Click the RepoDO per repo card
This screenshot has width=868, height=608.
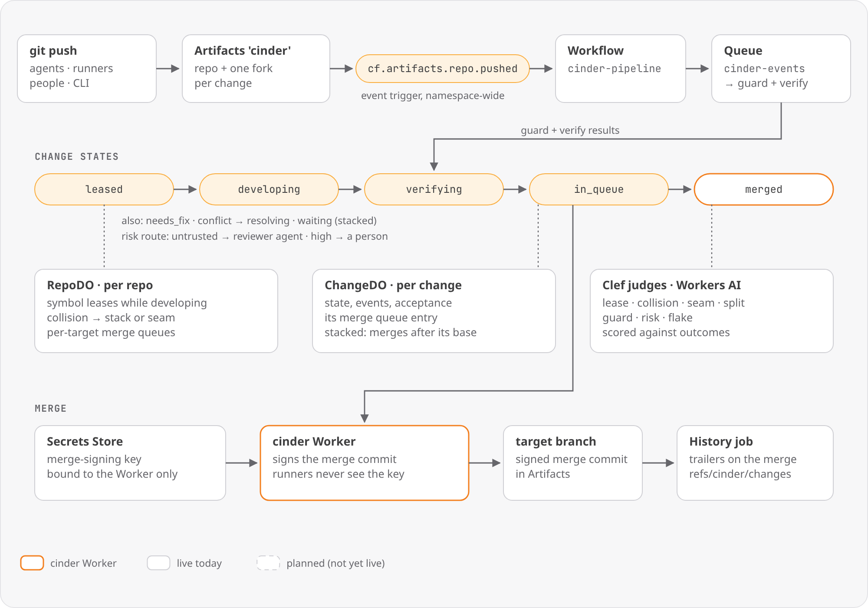coord(156,311)
